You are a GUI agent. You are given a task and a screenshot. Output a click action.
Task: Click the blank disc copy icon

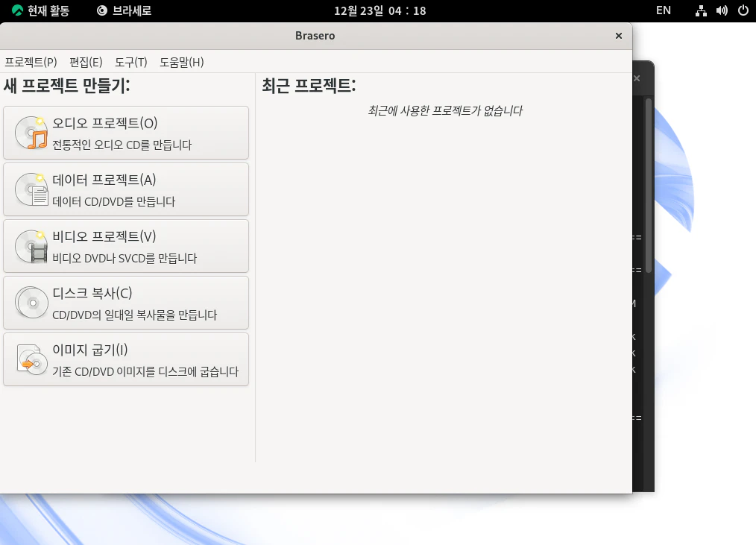coord(31,303)
